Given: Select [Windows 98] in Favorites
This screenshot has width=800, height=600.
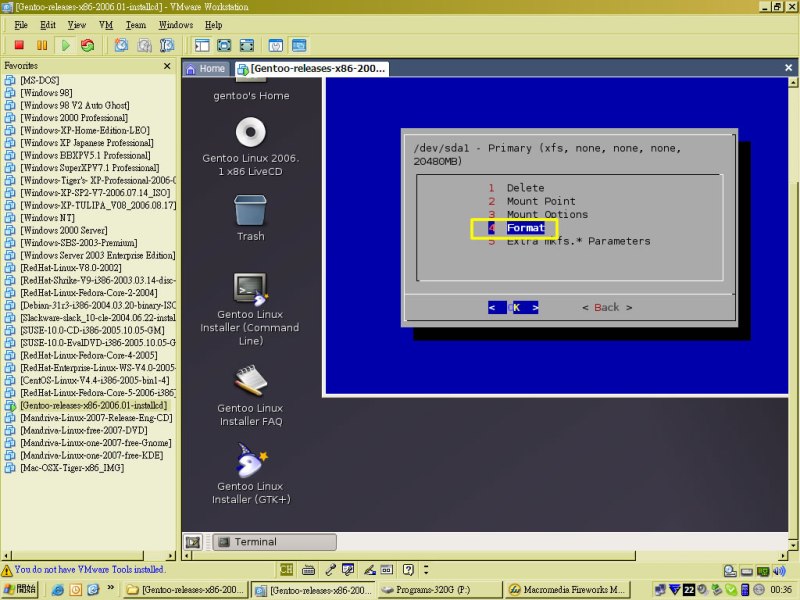Looking at the screenshot, I should coord(46,93).
